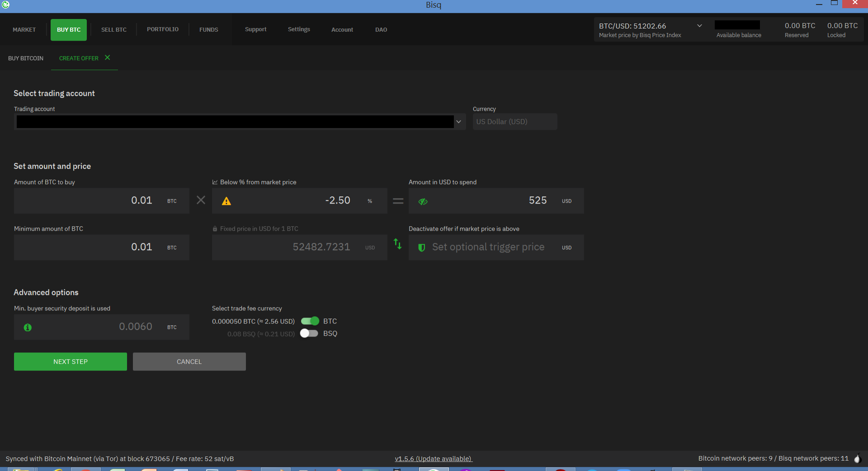The image size is (868, 471).
Task: Toggle BTC trade fee currency off
Action: tap(310, 321)
